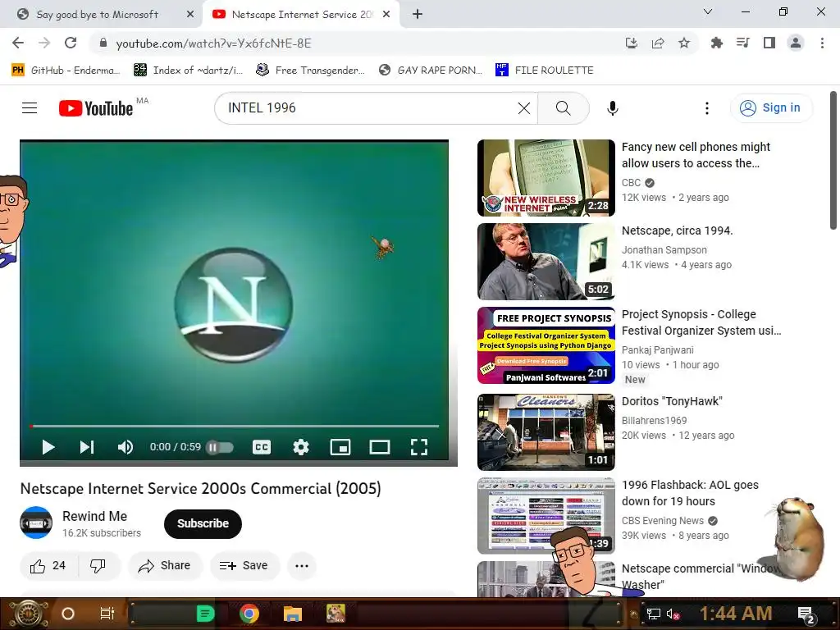Play the video
This screenshot has height=630, width=840.
point(48,447)
